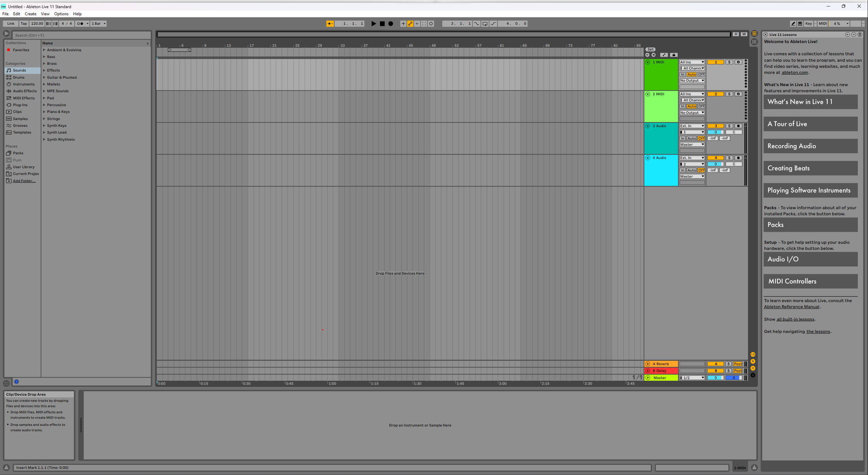The image size is (868, 475).
Task: Click the Add Folder link in Places
Action: pyautogui.click(x=24, y=181)
